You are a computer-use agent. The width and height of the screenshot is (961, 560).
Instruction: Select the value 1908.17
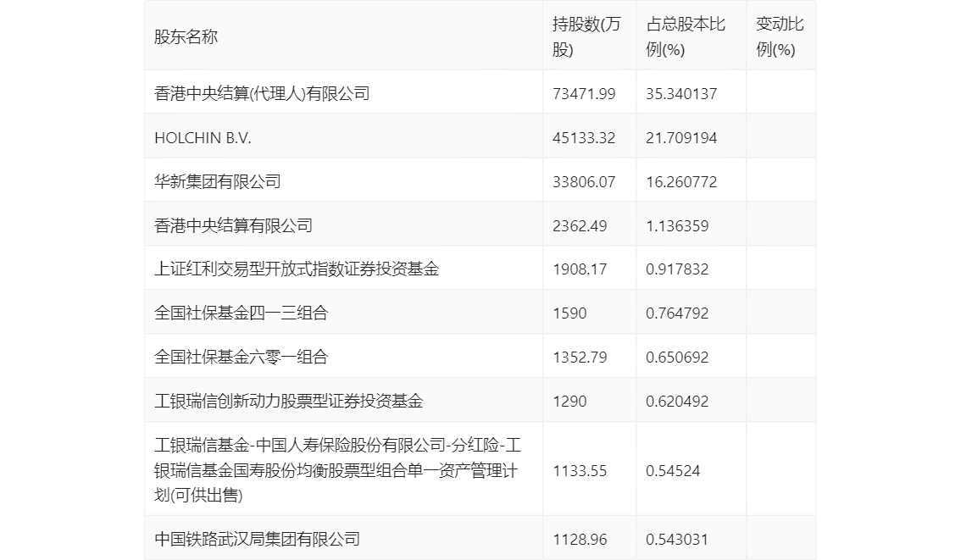[579, 269]
